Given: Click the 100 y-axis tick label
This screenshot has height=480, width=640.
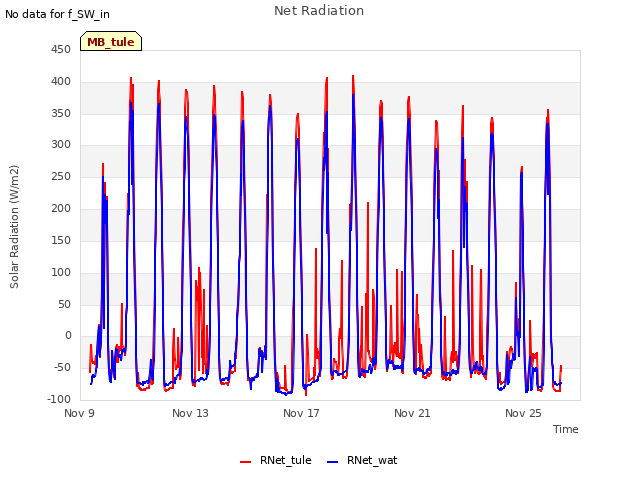Looking at the screenshot, I should click(61, 272).
